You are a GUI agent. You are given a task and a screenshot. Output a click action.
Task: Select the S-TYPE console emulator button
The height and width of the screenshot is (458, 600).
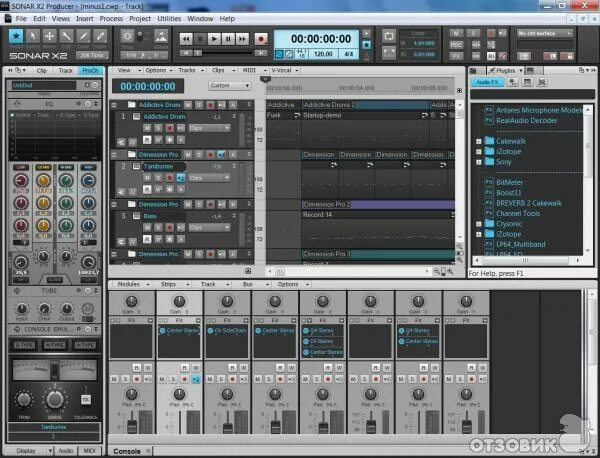click(x=24, y=345)
